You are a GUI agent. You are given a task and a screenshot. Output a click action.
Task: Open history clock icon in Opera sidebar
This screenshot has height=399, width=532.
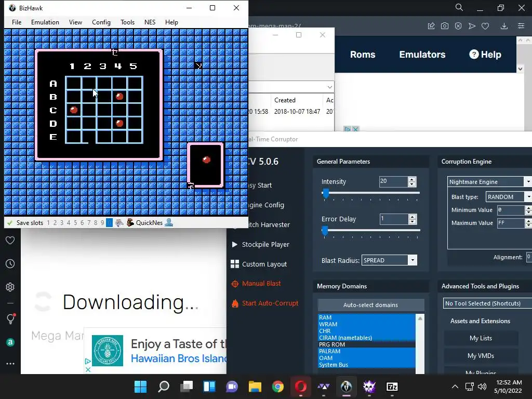pos(10,263)
